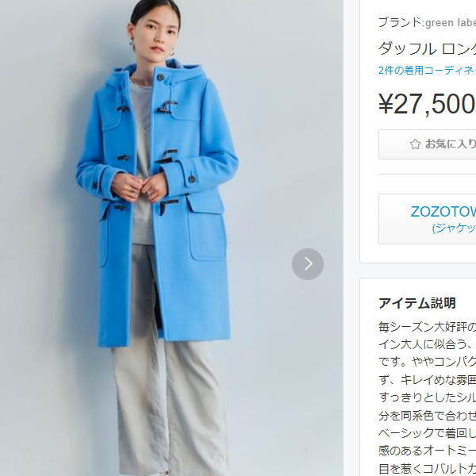Click description line starting 目を惹くコバルト
This screenshot has width=476, height=476.
tap(427, 469)
